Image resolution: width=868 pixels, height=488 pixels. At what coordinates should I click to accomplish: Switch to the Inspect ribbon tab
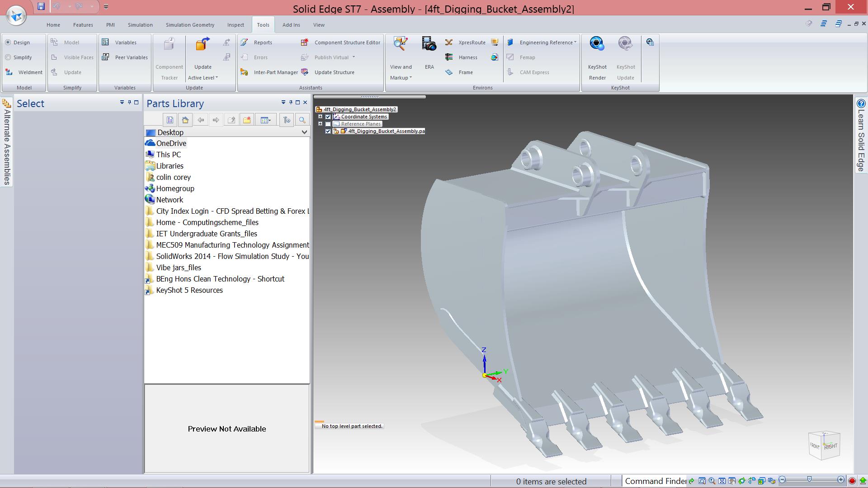tap(236, 25)
